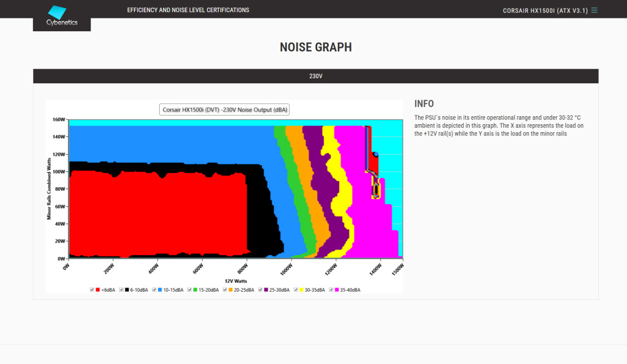Open the hamburger menu icon
This screenshot has width=627, height=364.
click(594, 10)
